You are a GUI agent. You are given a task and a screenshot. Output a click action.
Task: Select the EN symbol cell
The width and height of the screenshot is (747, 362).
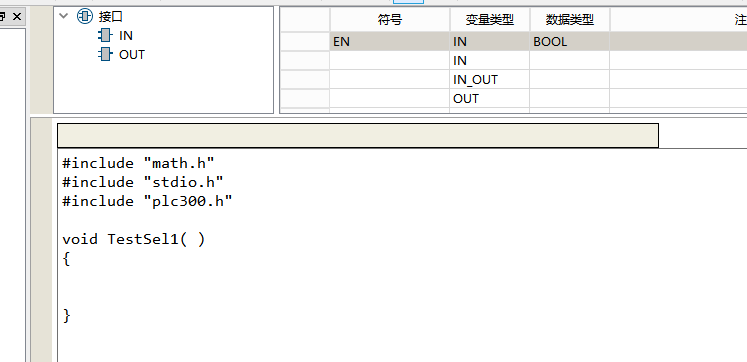tap(390, 41)
